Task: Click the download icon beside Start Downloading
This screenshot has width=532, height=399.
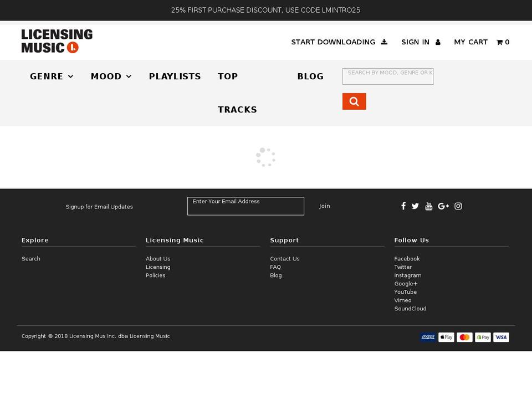Action: coord(384,42)
